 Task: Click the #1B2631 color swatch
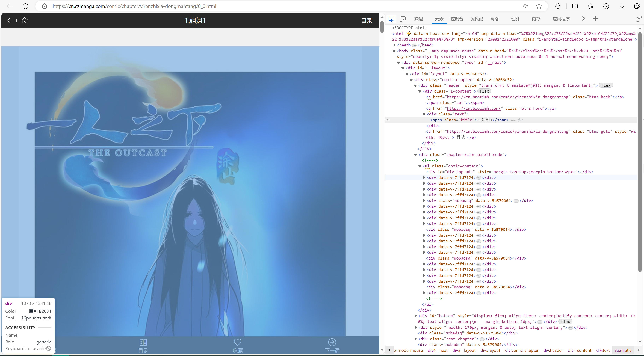(31, 311)
